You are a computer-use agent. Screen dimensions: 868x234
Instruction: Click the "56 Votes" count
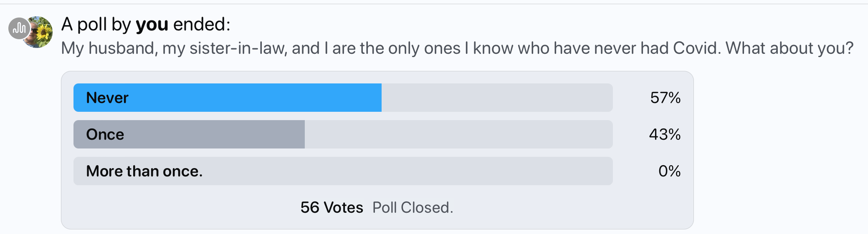332,208
